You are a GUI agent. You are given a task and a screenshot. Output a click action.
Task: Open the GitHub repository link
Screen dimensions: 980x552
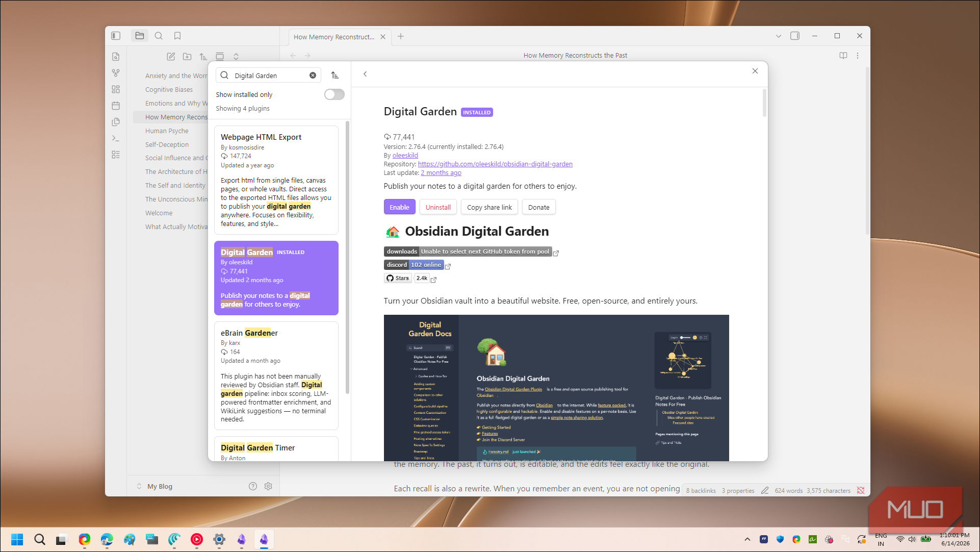495,164
